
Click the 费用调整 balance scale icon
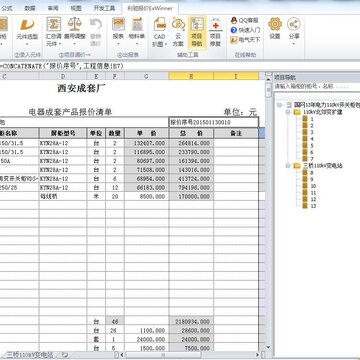(74, 25)
